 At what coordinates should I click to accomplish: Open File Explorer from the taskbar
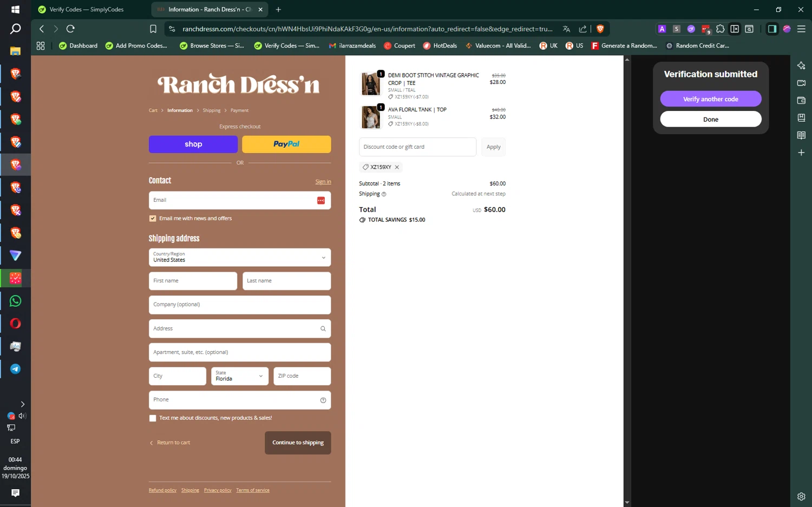(15, 51)
